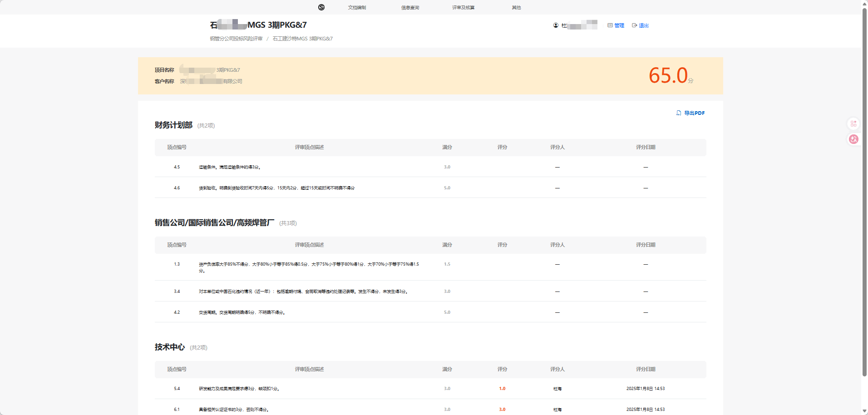Select the total score 65.0

coord(668,75)
